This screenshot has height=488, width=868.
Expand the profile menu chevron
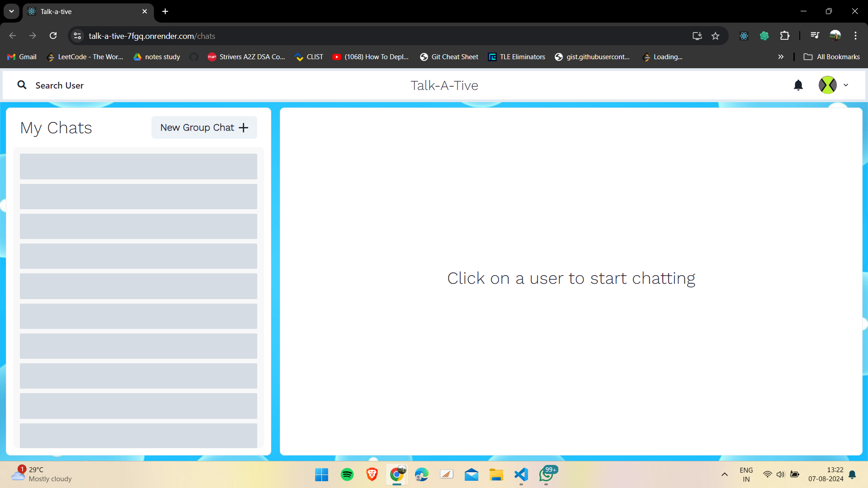(846, 85)
